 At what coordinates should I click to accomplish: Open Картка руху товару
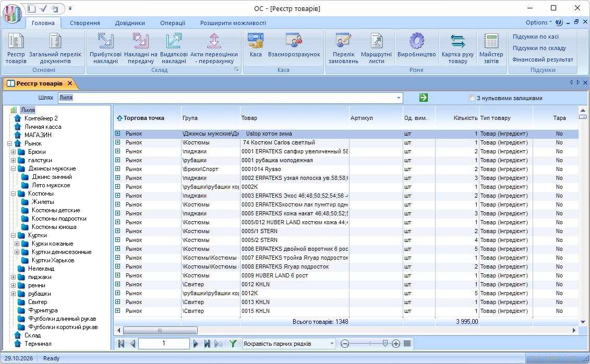point(457,48)
